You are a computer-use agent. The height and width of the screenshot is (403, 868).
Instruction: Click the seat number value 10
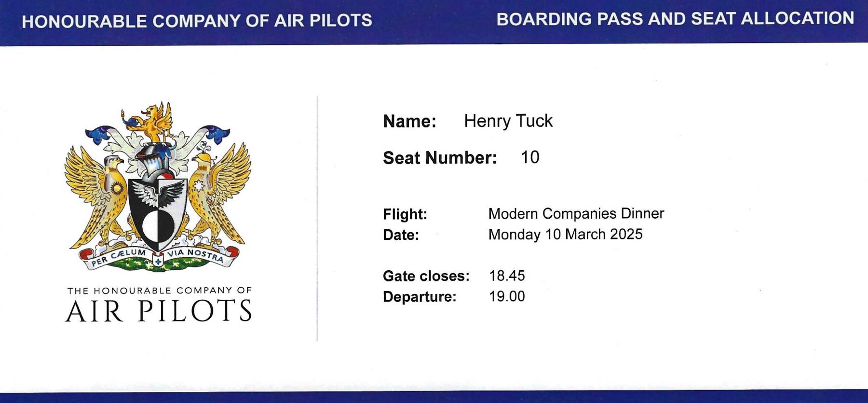530,157
